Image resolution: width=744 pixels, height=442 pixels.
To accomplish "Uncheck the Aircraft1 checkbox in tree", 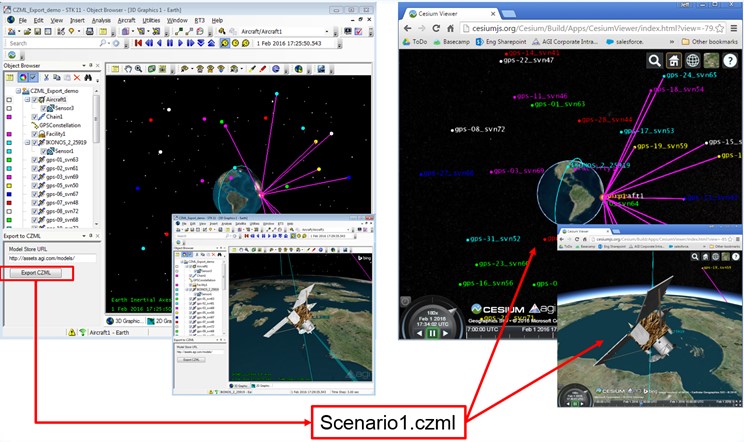I will (35, 100).
